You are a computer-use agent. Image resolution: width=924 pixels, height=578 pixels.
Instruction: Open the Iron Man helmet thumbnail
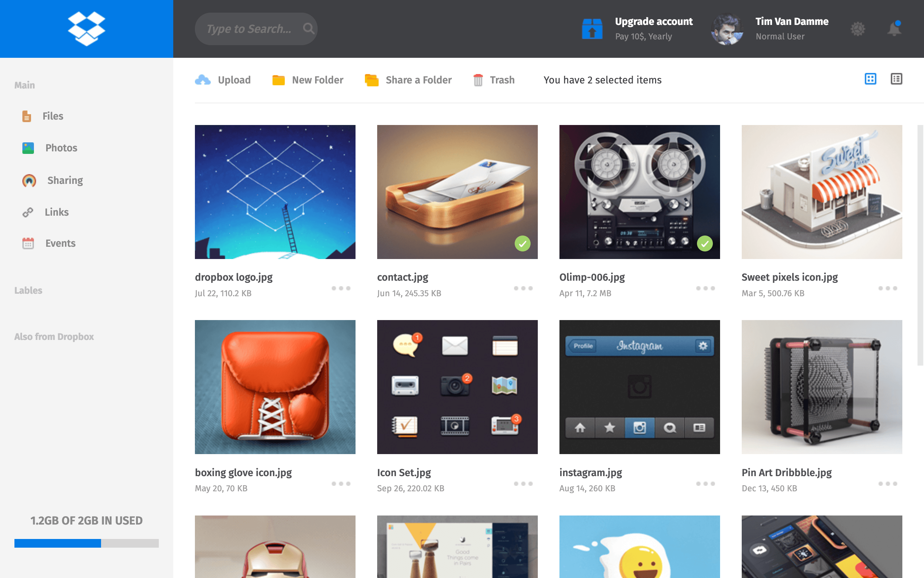coord(275,547)
